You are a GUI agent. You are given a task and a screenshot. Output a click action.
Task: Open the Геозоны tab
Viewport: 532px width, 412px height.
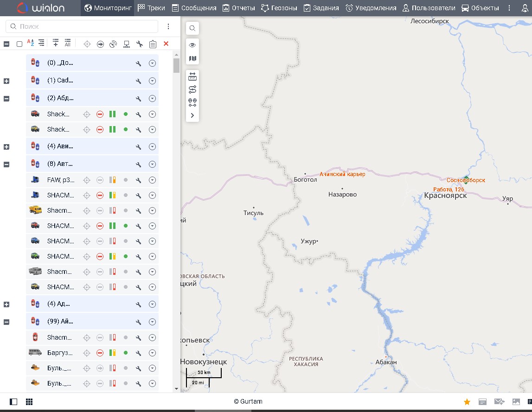point(279,8)
